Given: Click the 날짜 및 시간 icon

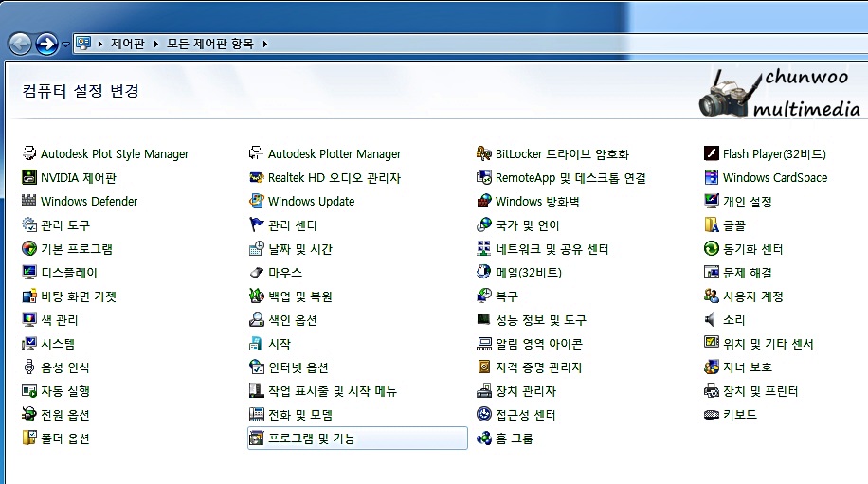Looking at the screenshot, I should (x=256, y=248).
